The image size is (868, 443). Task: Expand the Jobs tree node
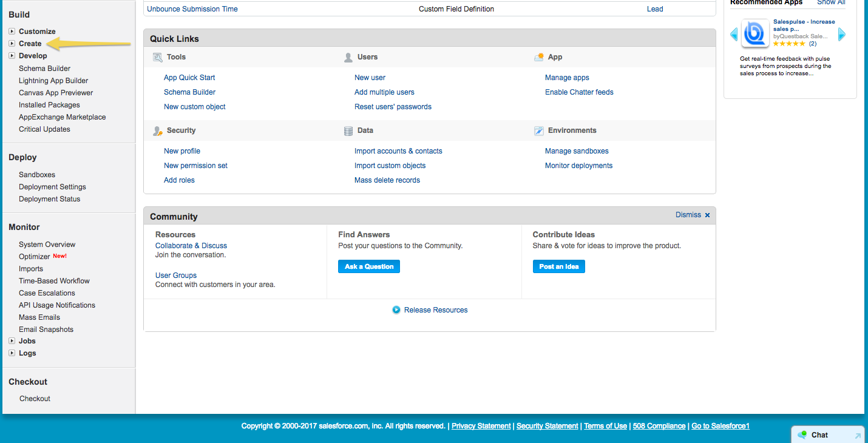pyautogui.click(x=12, y=340)
